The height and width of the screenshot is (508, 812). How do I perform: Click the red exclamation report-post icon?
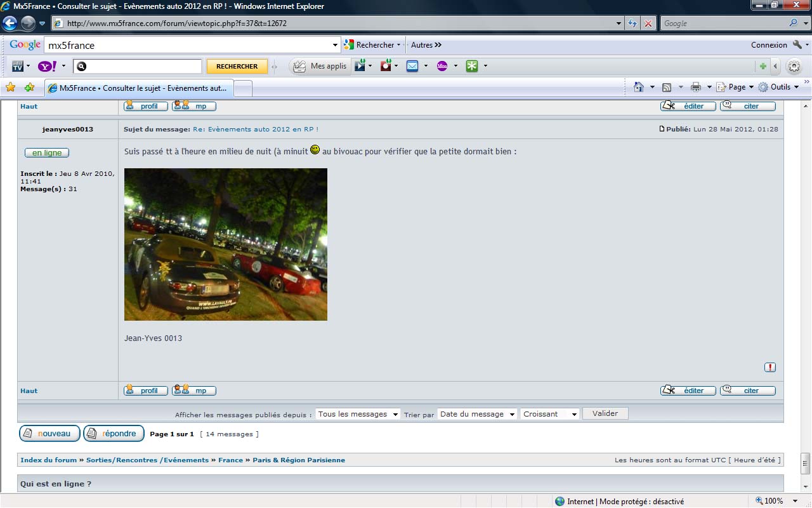click(770, 367)
